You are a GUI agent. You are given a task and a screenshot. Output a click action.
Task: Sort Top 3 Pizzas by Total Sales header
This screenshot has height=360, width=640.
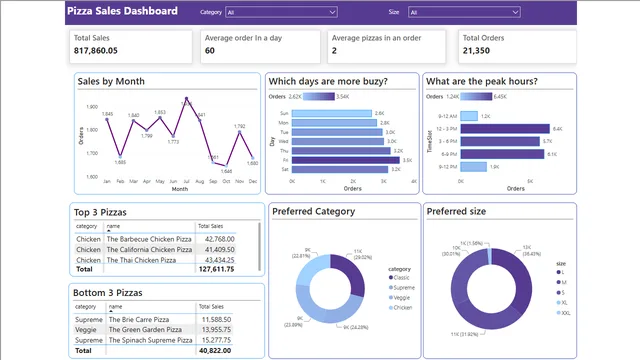click(211, 226)
